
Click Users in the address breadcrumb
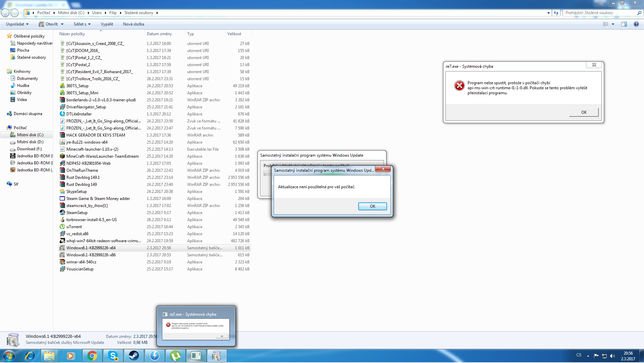(97, 13)
